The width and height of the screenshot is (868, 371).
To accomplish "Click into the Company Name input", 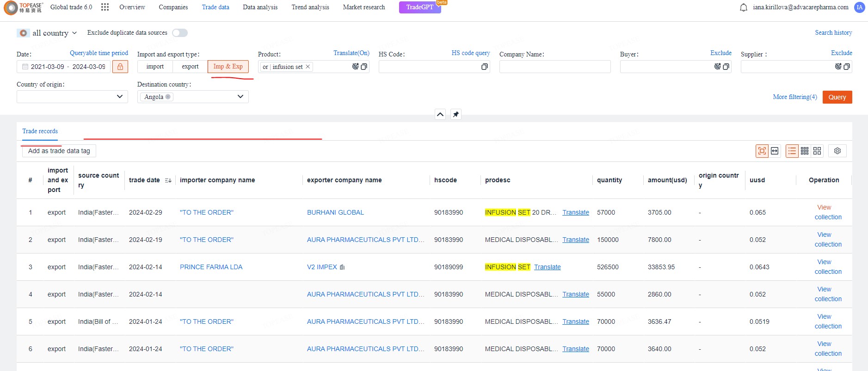I will point(555,67).
